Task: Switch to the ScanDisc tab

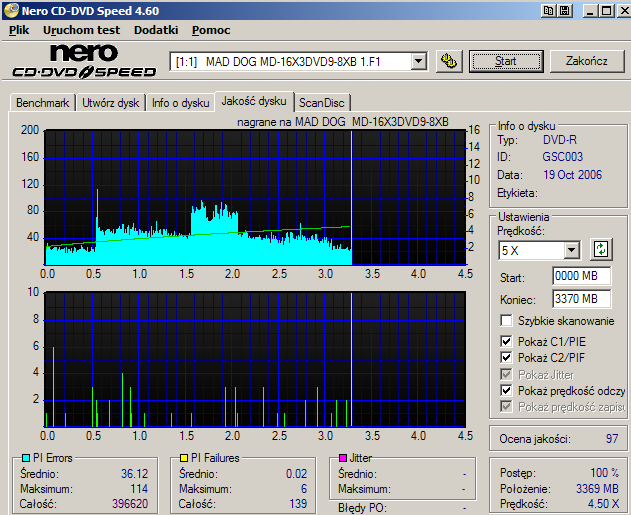Action: click(x=322, y=103)
